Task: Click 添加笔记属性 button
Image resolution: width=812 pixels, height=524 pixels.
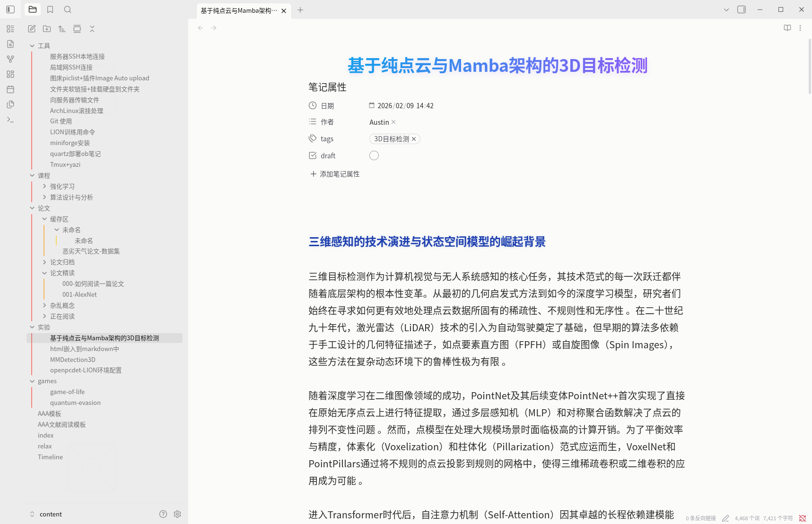Action: (x=335, y=174)
